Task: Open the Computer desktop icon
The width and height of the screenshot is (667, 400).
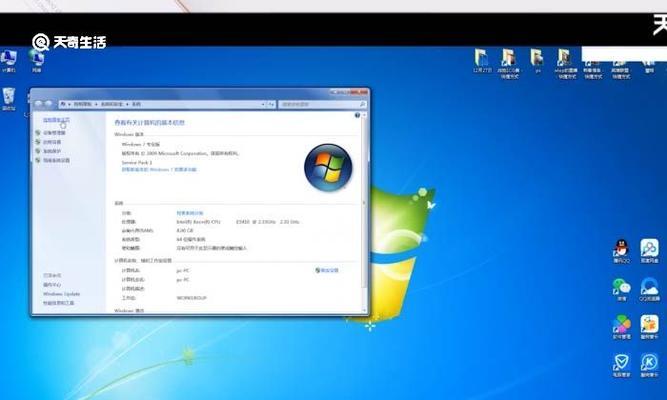Action: coord(9,60)
